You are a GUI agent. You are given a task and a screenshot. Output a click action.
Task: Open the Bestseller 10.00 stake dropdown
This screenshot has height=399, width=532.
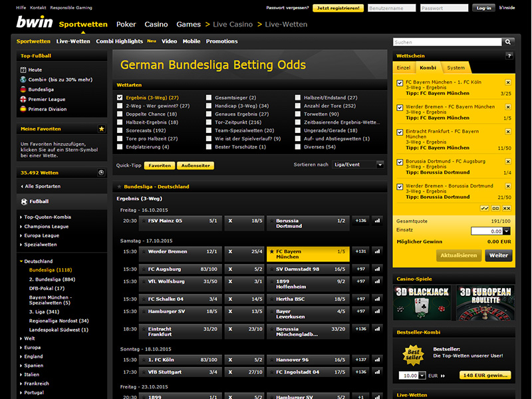[x=422, y=376]
